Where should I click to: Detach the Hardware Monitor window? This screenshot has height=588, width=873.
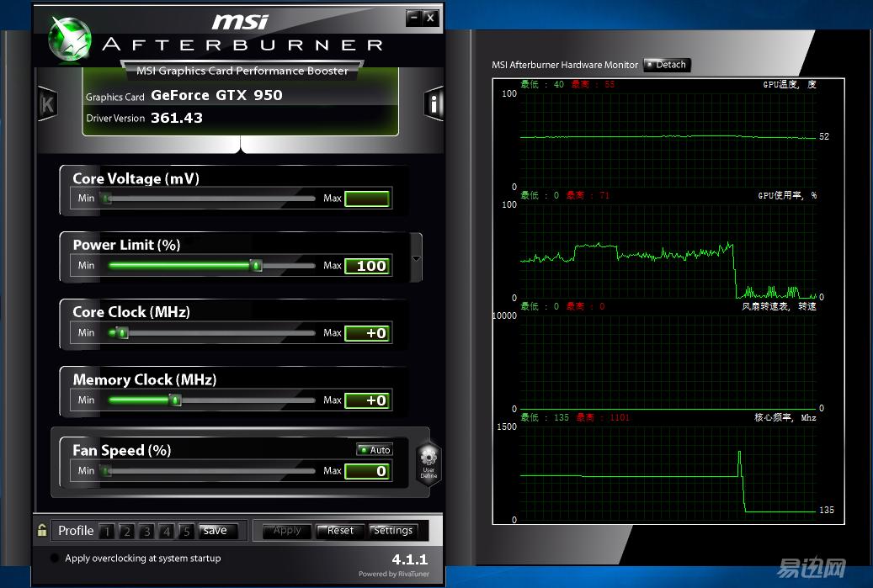click(x=666, y=65)
